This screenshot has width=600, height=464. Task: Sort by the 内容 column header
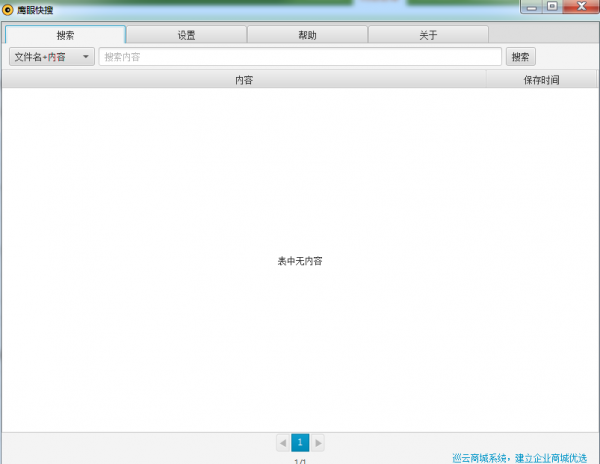point(244,79)
